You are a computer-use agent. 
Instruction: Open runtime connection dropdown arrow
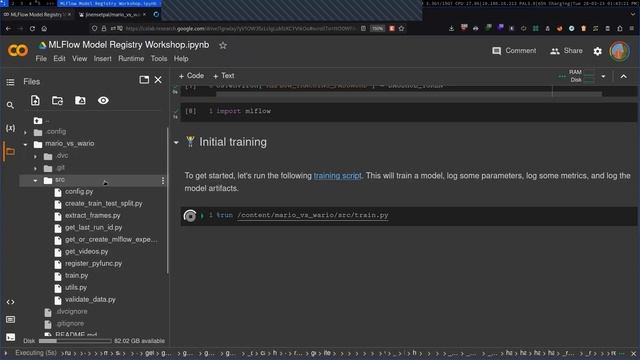pyautogui.click(x=603, y=76)
